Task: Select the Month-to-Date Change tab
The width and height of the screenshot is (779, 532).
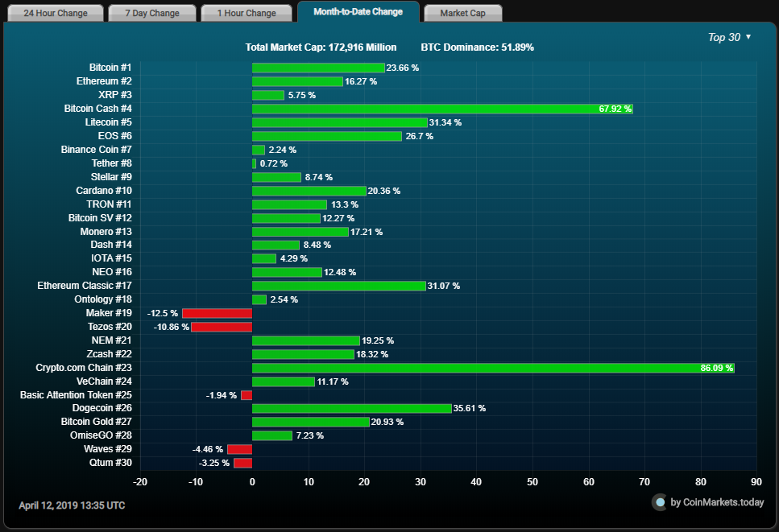Action: (x=358, y=11)
